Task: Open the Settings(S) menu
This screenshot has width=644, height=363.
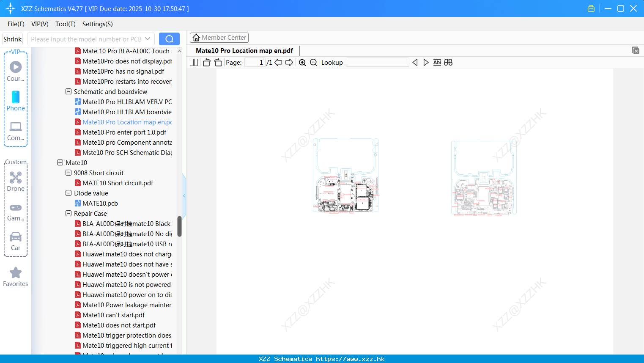Action: coord(98,24)
